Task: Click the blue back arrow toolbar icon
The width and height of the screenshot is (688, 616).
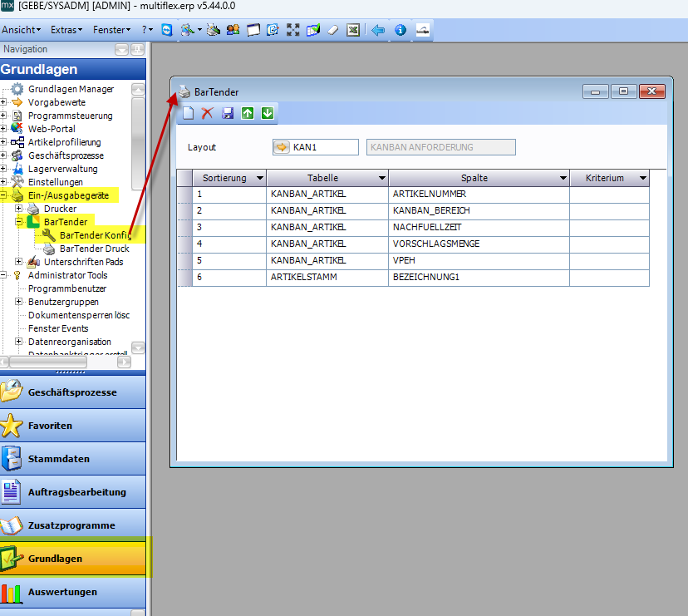Action: [x=378, y=30]
